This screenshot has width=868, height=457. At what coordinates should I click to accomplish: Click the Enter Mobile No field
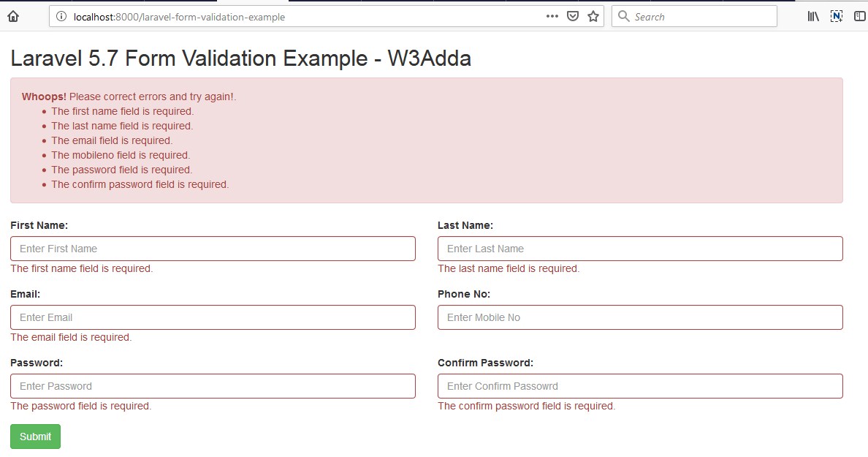pyautogui.click(x=639, y=317)
